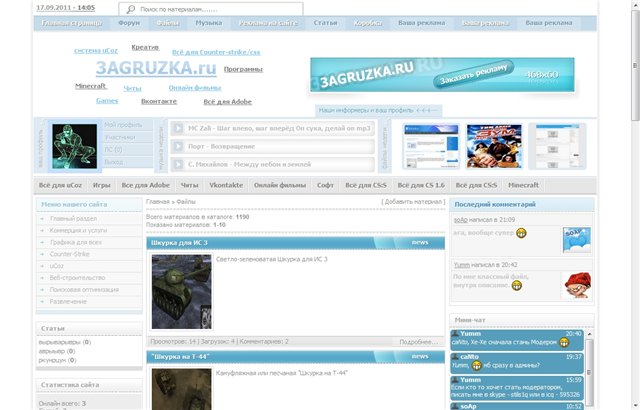Image resolution: width=640 pixels, height=410 pixels.
Task: Open the "Всё для Counter-strike/css" tag link
Action: [x=216, y=52]
